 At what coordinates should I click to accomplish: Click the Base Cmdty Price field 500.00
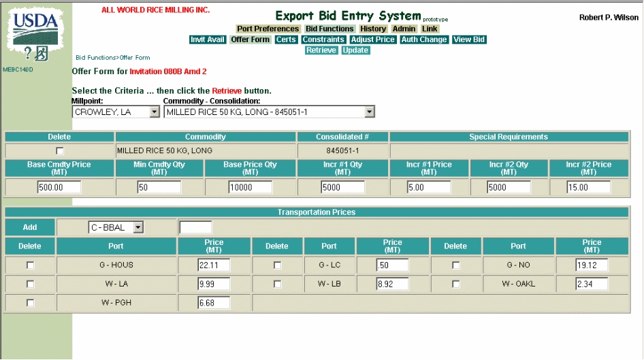coord(59,187)
